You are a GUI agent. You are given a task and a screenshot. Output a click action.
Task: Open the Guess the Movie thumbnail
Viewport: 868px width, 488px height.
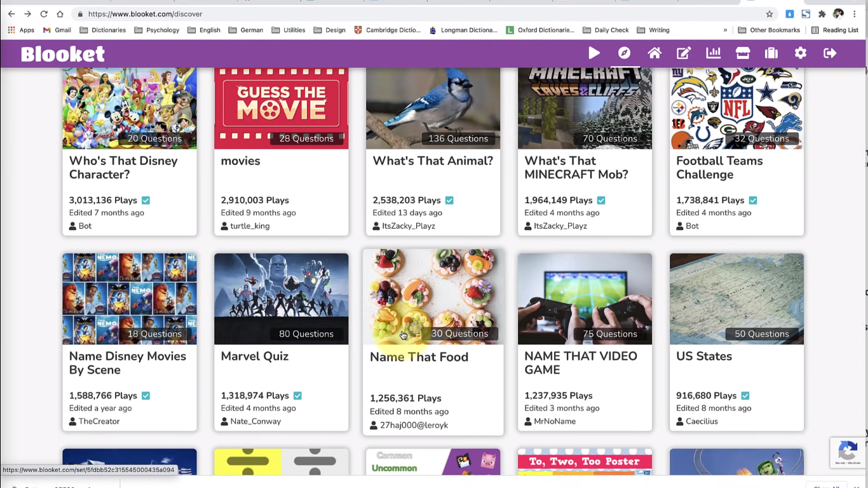(x=281, y=108)
